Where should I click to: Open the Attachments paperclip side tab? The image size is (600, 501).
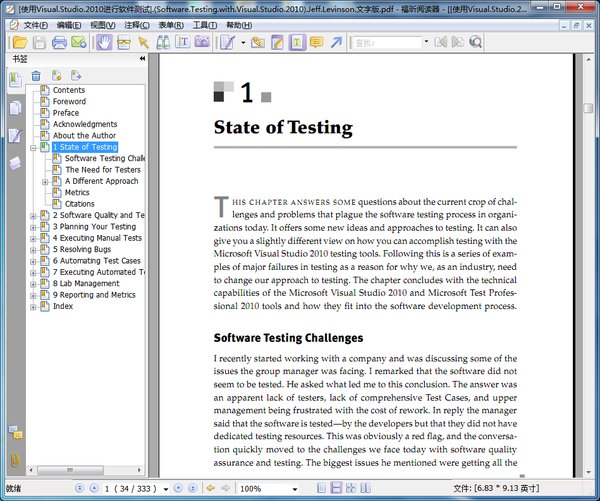[15, 460]
